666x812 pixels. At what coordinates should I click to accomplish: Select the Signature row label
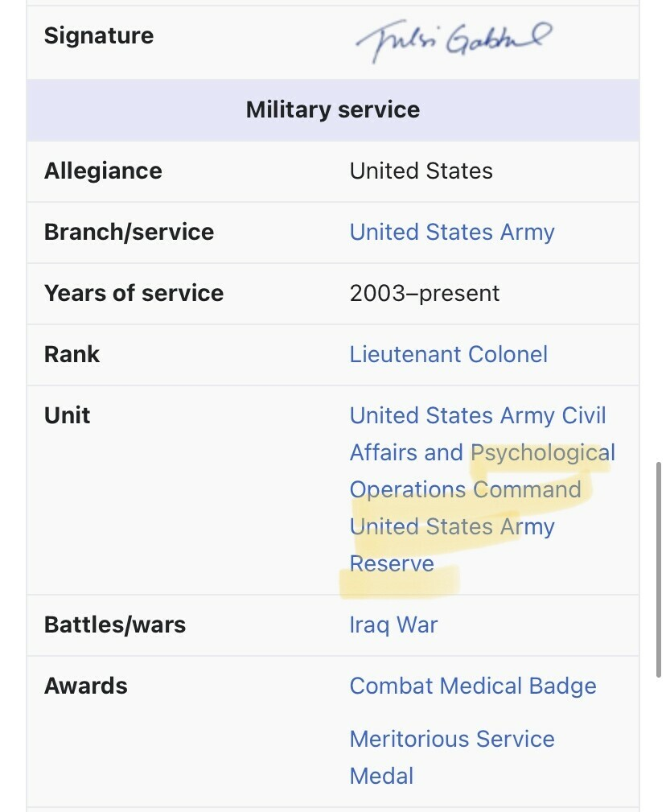pos(99,36)
